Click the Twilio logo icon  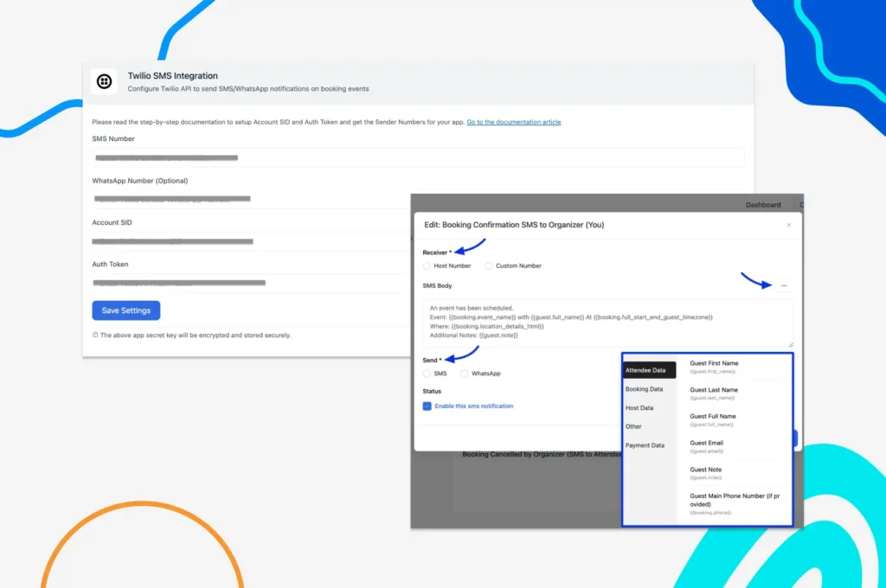tap(105, 81)
